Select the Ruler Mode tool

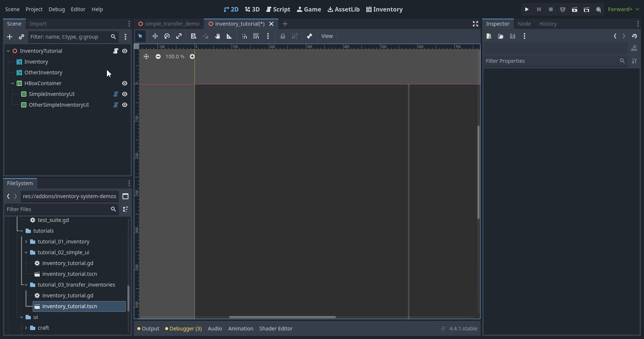229,36
